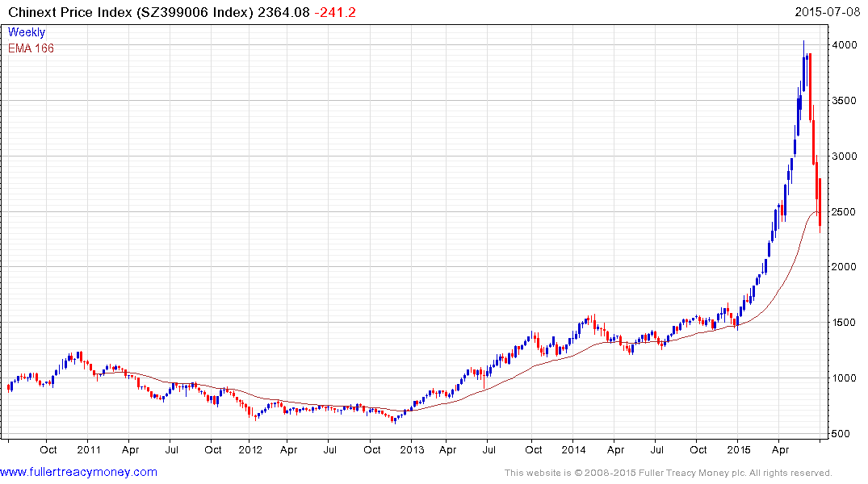Click the 2013 year axis label
This screenshot has width=868, height=484.
pyautogui.click(x=412, y=449)
